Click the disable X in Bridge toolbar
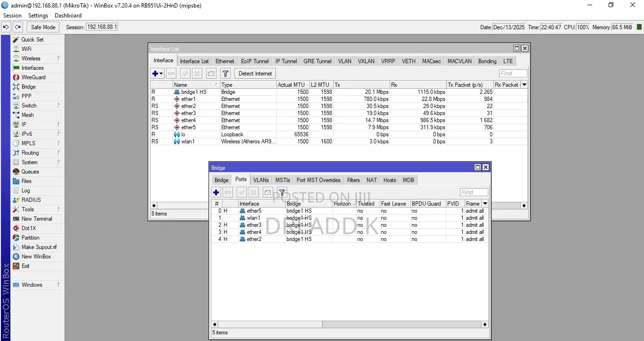This screenshot has width=644, height=341. 253,192
